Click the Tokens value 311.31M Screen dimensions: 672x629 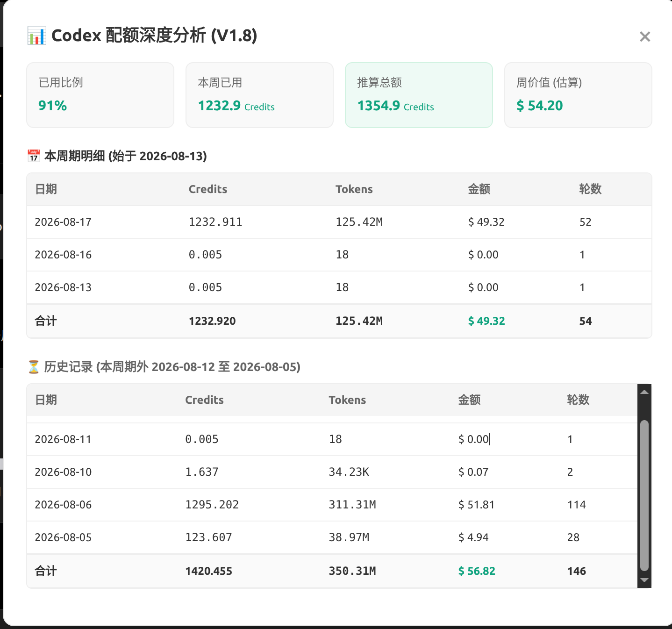coord(352,505)
